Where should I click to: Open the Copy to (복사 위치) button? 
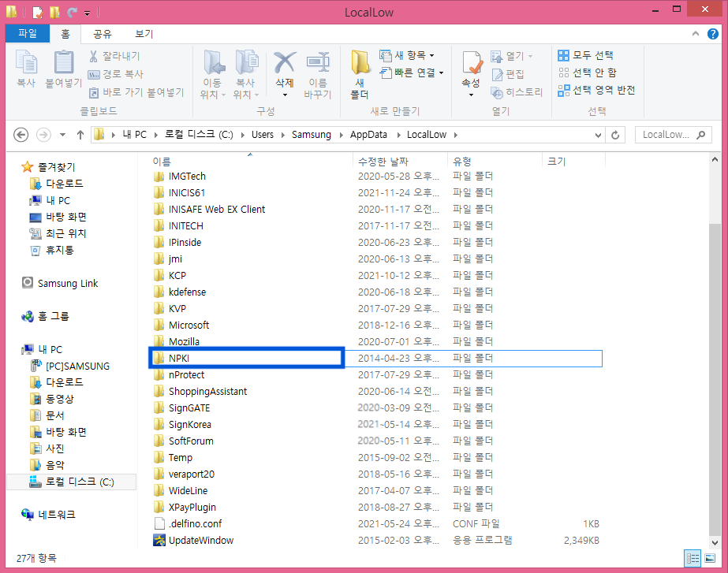pyautogui.click(x=246, y=74)
